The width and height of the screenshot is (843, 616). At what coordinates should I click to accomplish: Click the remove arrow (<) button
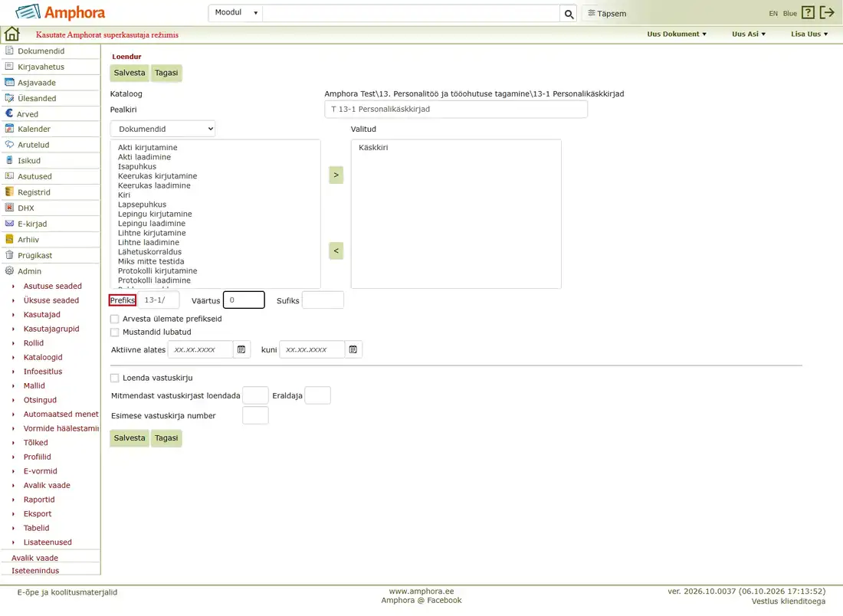pyautogui.click(x=336, y=251)
